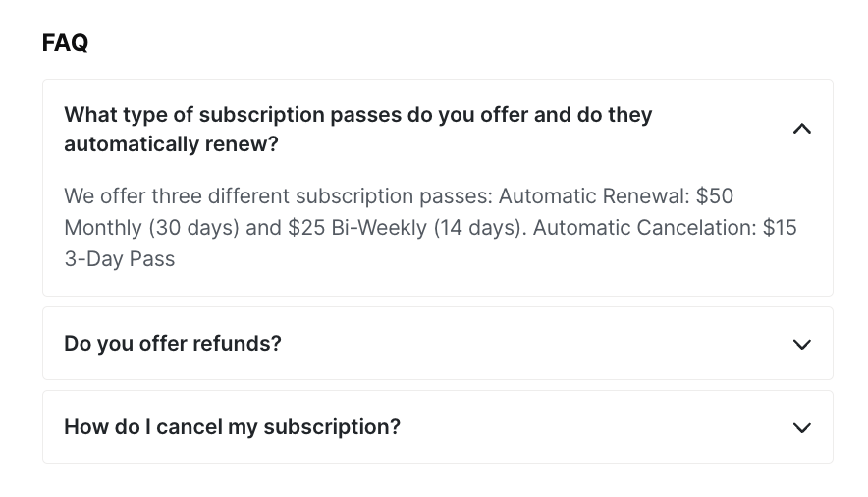
Task: Click the empty middle of the cancel subscription row
Action: [589, 427]
